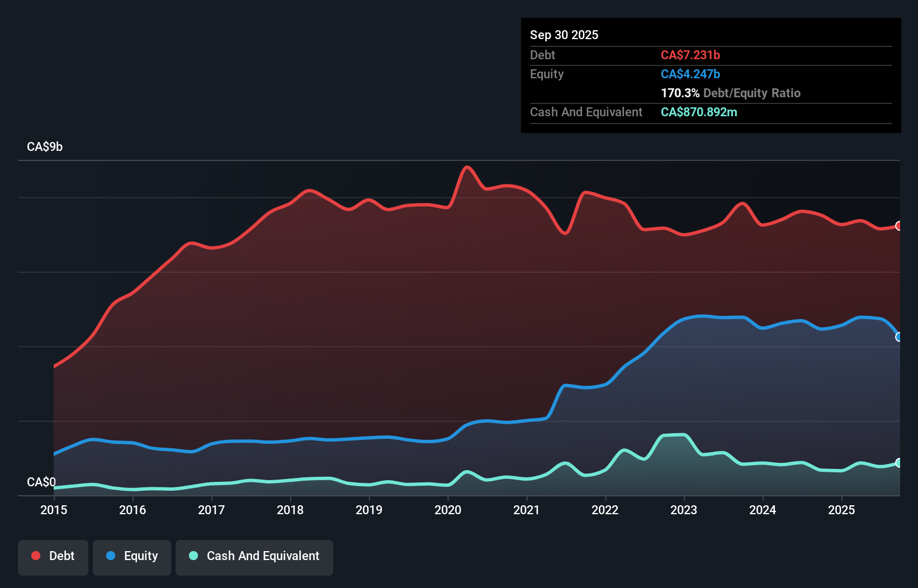The image size is (918, 588).
Task: Click the Debt label in tooltip
Action: (x=542, y=55)
